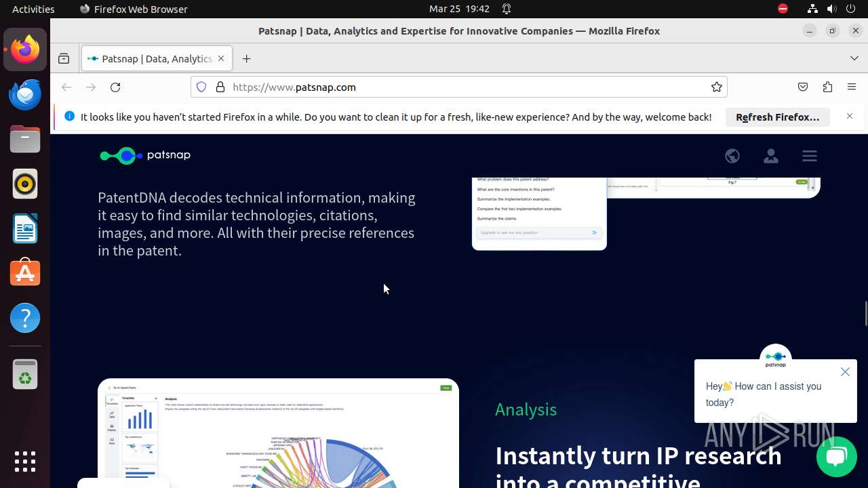The width and height of the screenshot is (868, 488).
Task: Click the network status icon
Action: click(812, 9)
